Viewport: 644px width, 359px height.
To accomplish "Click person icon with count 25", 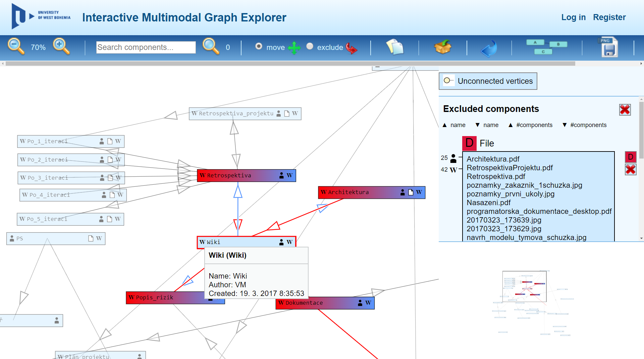I will 453,158.
